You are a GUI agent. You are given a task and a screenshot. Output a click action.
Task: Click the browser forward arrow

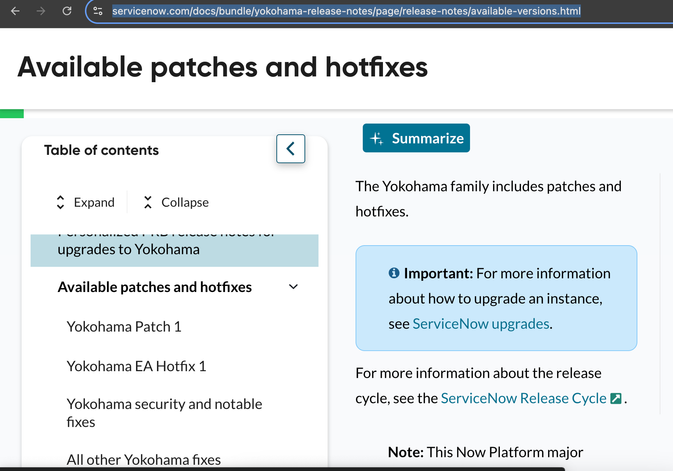pos(41,11)
